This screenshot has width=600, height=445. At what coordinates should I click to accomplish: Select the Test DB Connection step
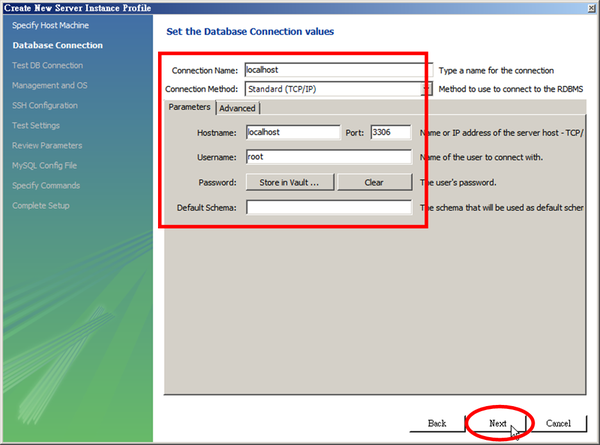click(x=47, y=65)
